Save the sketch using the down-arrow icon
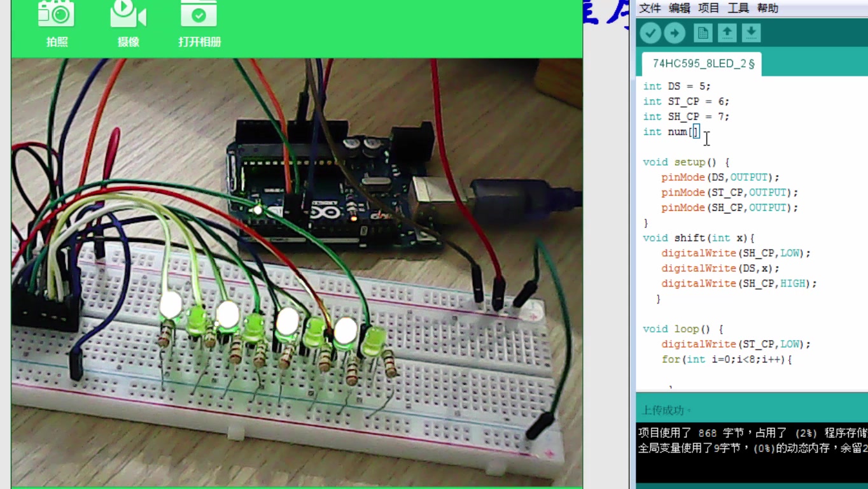This screenshot has height=489, width=868. click(751, 32)
